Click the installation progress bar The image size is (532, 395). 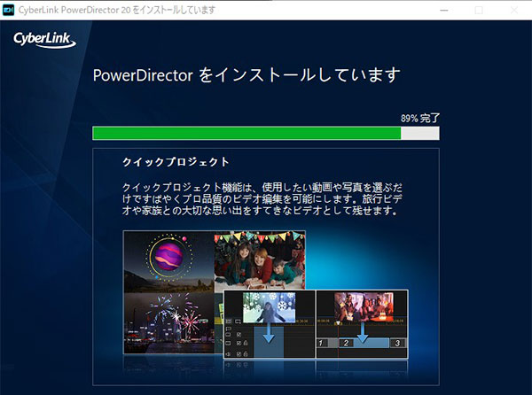click(266, 133)
